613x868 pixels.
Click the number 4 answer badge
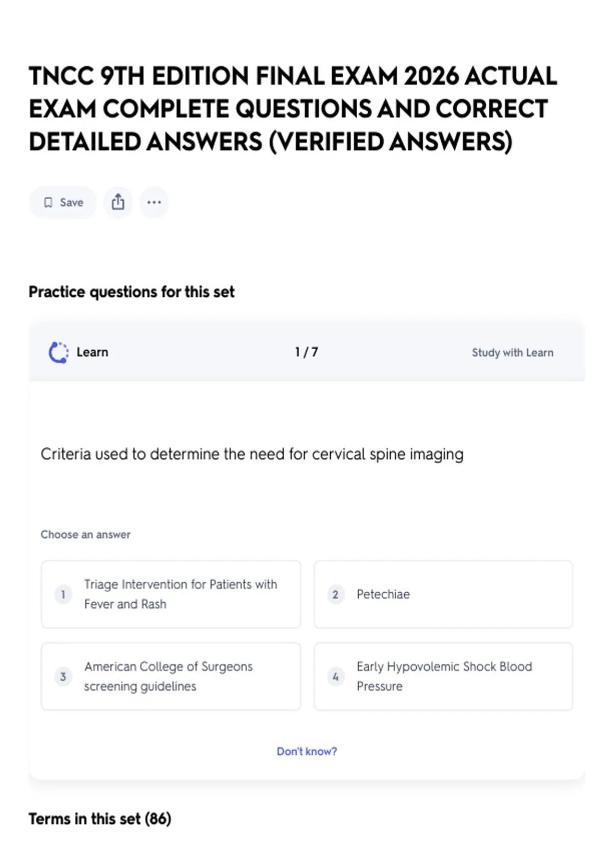click(x=336, y=677)
